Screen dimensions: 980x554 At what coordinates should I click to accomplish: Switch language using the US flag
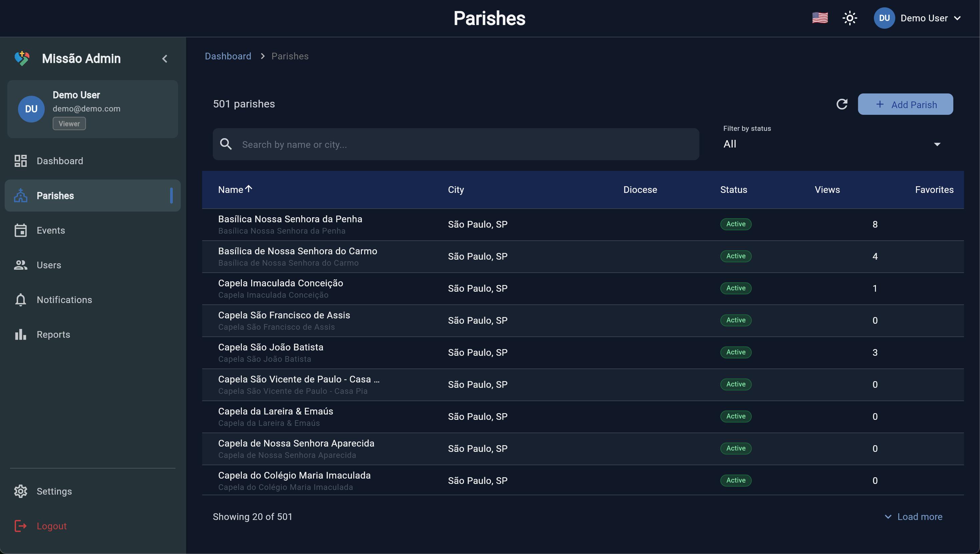coord(819,18)
